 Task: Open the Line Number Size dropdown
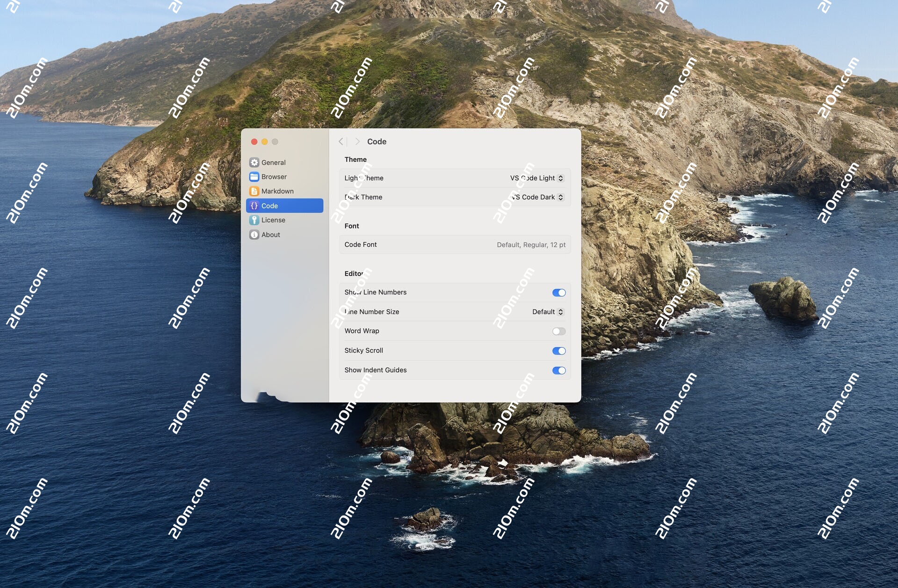pos(548,312)
